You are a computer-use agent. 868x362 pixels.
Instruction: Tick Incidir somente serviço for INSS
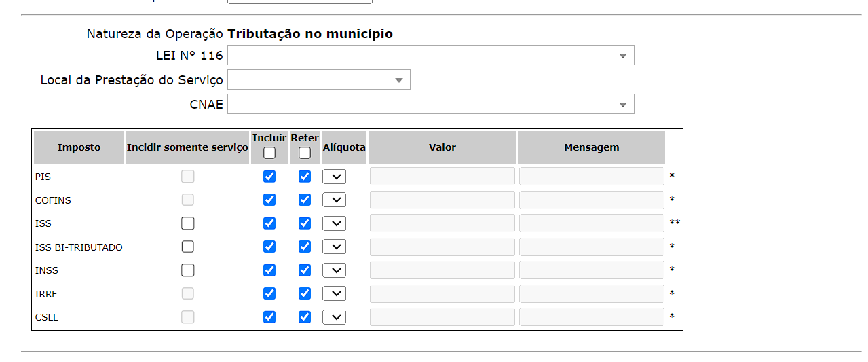(x=188, y=270)
